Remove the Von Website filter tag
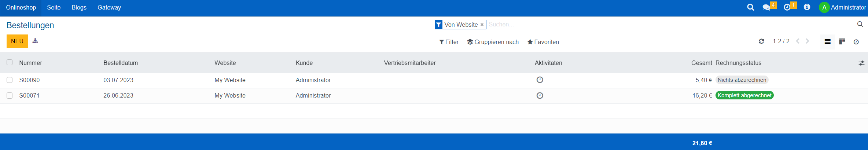 [x=482, y=25]
